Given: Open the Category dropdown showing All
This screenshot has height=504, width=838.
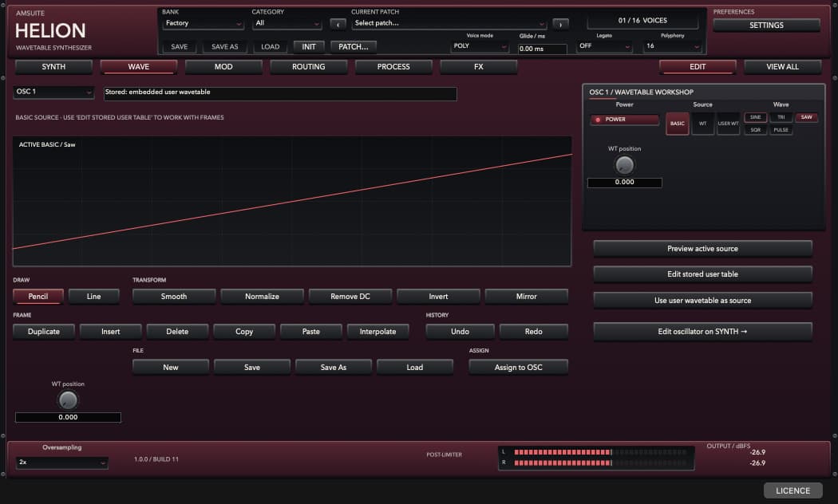Looking at the screenshot, I should (x=287, y=23).
